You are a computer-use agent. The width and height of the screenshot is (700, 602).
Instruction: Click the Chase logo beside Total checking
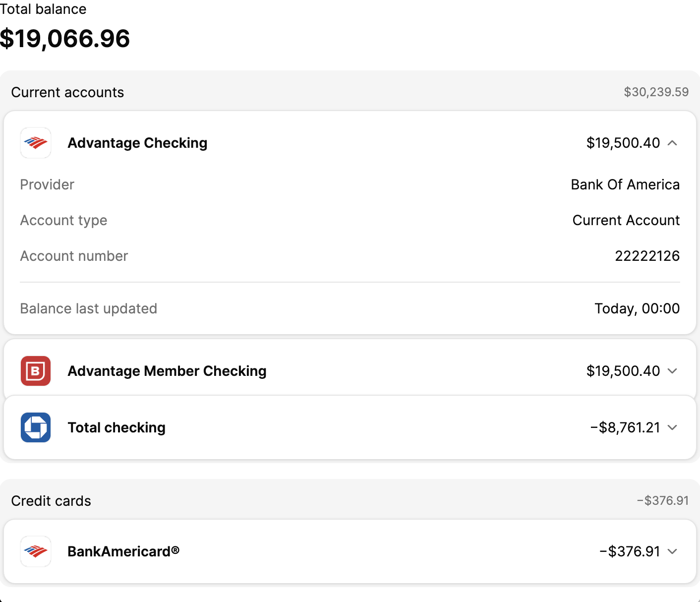tap(36, 427)
